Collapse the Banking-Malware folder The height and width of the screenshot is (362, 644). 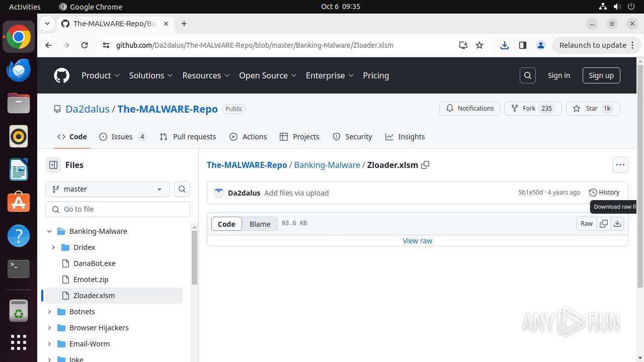(49, 231)
